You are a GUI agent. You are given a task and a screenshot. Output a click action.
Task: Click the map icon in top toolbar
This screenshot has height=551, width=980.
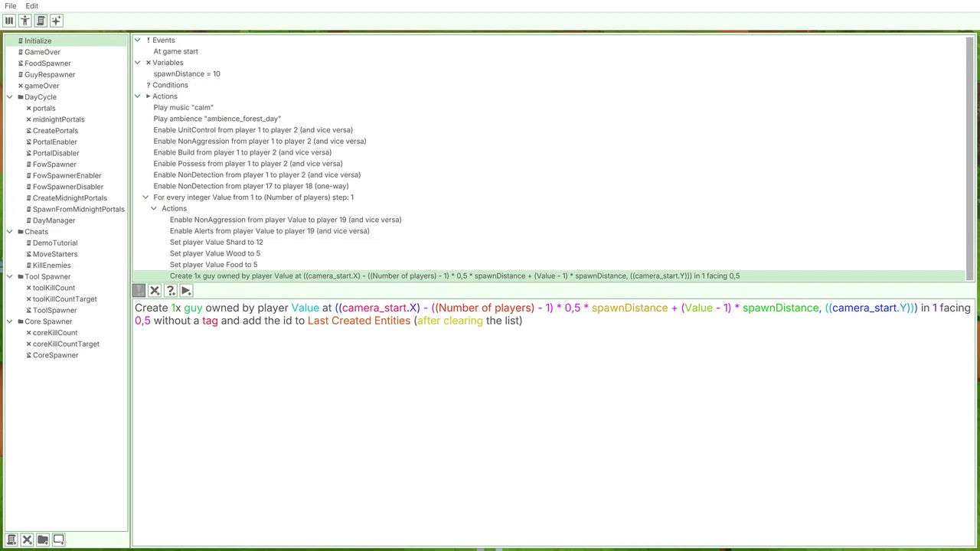(9, 21)
